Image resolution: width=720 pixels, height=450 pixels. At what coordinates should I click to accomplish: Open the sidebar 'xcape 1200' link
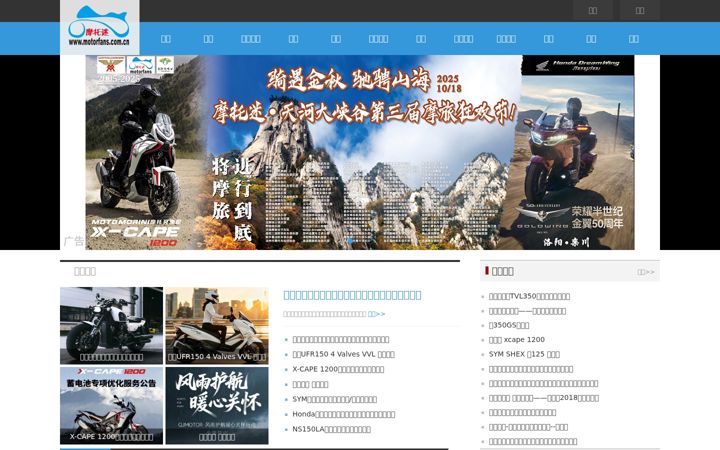pos(517,340)
